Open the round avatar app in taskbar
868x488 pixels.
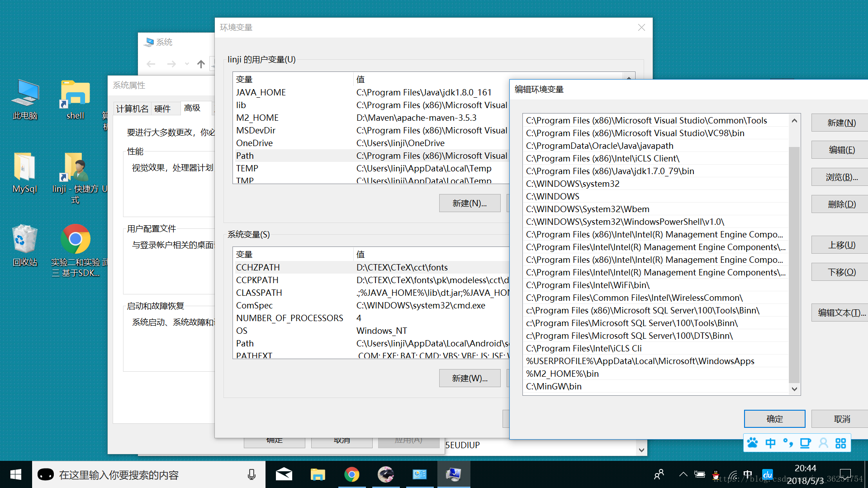pos(385,474)
